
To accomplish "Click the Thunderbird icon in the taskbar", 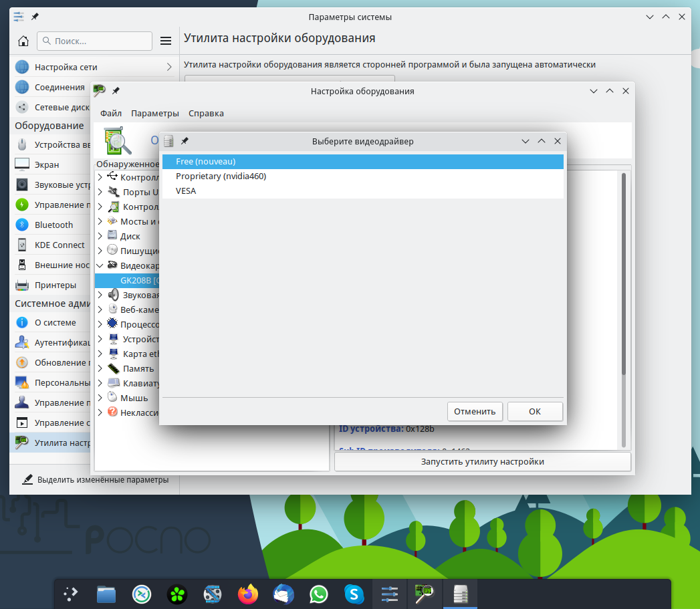I will [283, 593].
